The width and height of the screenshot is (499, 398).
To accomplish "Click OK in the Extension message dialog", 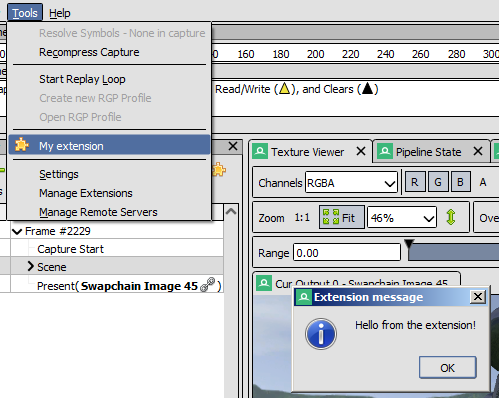I will point(447,367).
